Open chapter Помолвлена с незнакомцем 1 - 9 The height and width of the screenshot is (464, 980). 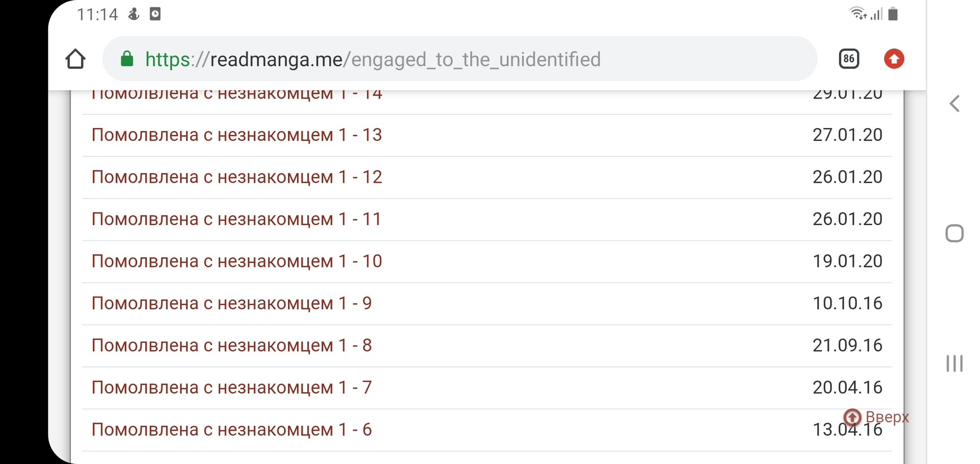[232, 304]
